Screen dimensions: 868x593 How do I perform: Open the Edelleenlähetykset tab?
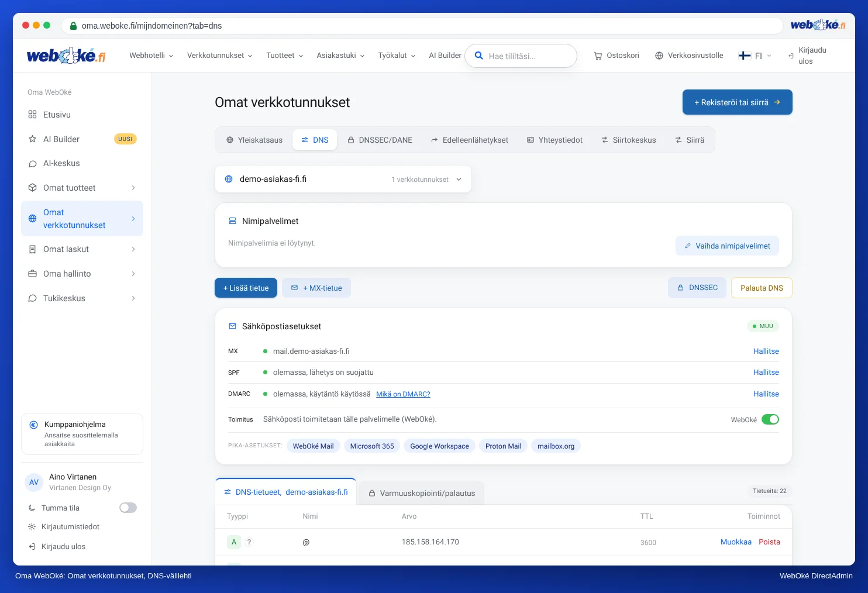[470, 140]
